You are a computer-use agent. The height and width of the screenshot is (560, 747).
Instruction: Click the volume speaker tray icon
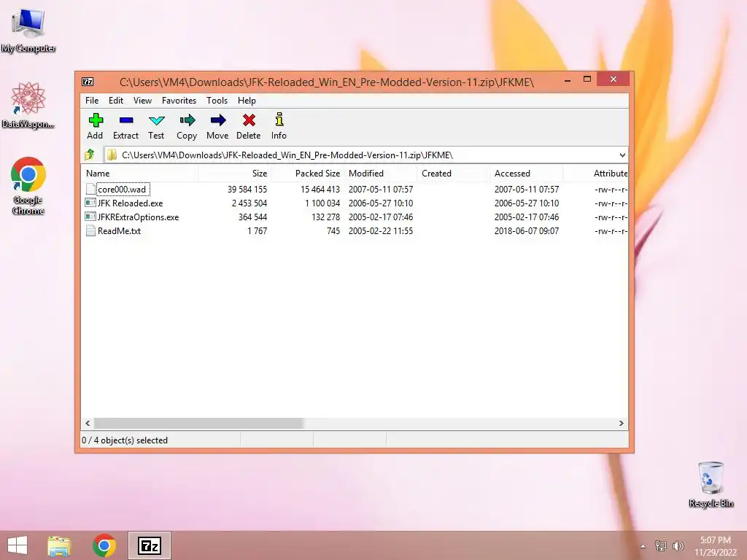[x=678, y=545]
